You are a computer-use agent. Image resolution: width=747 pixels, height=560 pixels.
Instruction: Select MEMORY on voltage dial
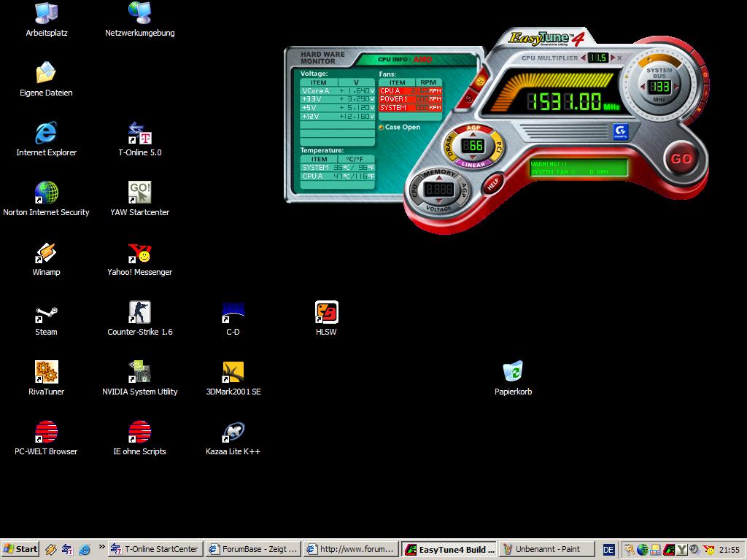439,173
